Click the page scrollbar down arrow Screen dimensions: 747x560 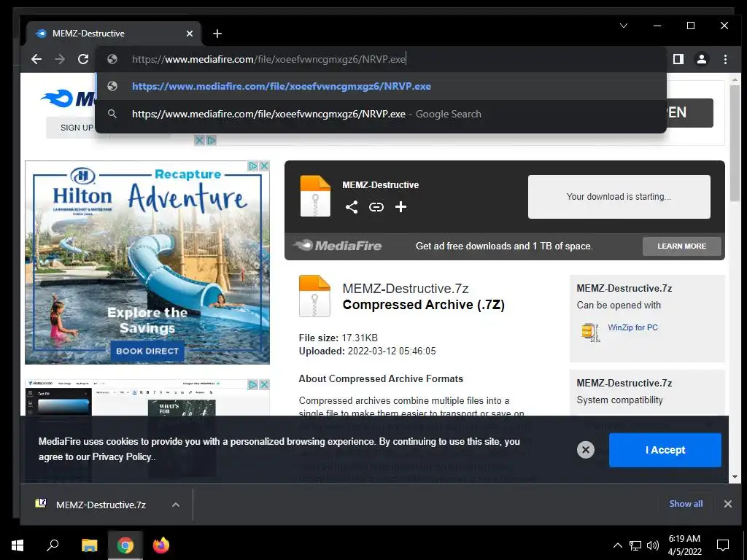(734, 477)
